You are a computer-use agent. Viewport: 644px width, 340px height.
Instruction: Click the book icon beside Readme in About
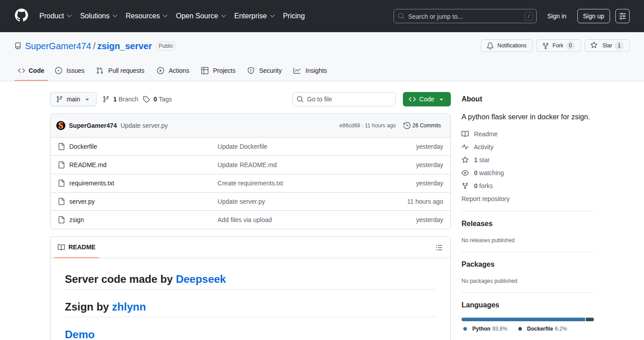(465, 134)
